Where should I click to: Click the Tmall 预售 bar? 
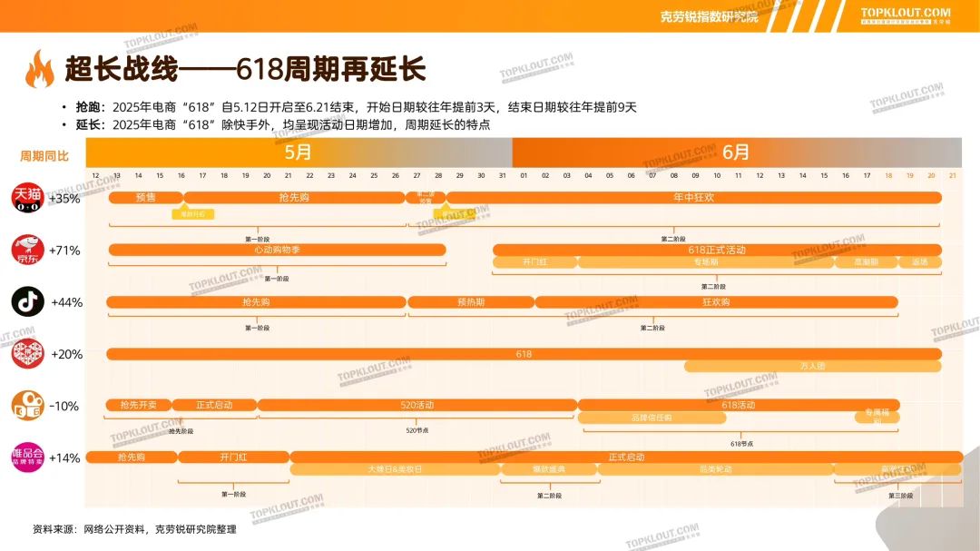coord(145,198)
